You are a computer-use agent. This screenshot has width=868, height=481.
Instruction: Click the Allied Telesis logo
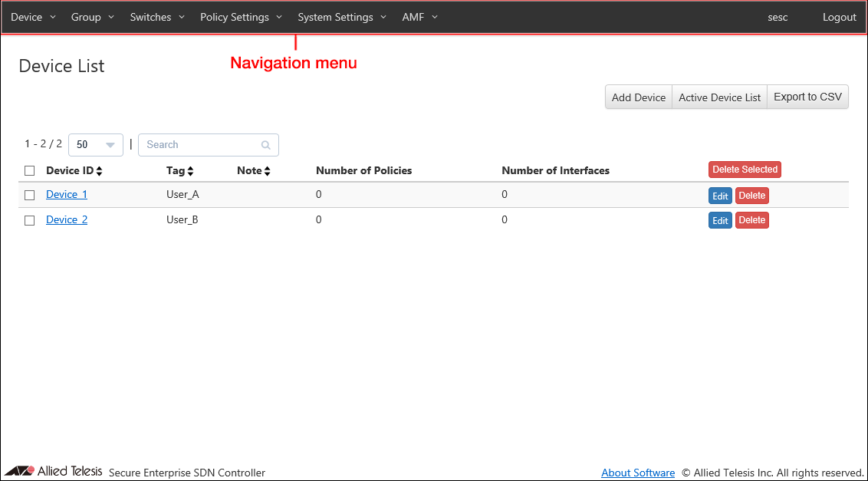(53, 471)
